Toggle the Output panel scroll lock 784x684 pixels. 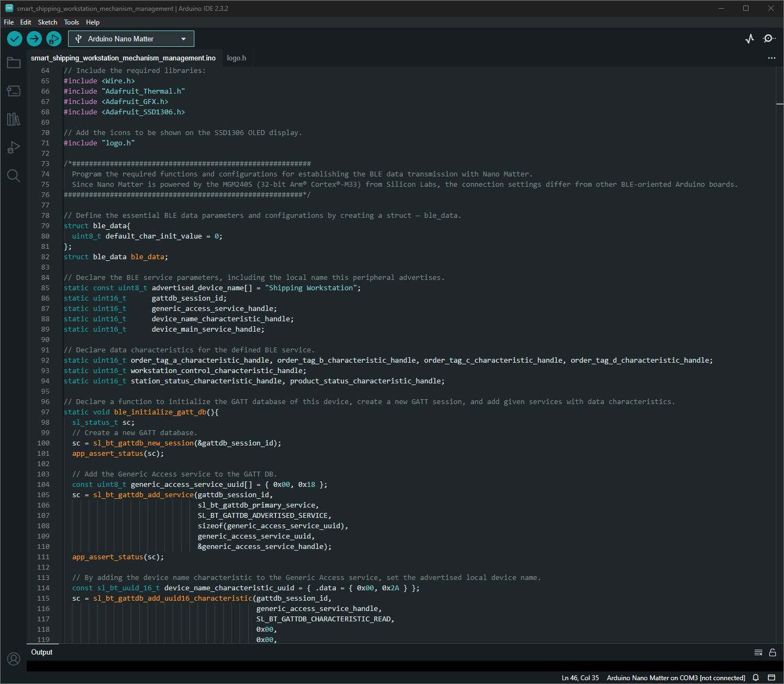(772, 652)
